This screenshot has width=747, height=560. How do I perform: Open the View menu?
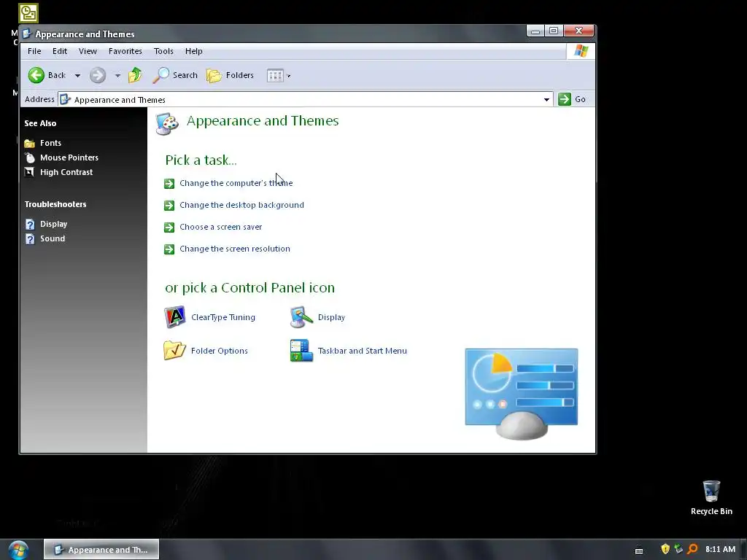[x=88, y=51]
